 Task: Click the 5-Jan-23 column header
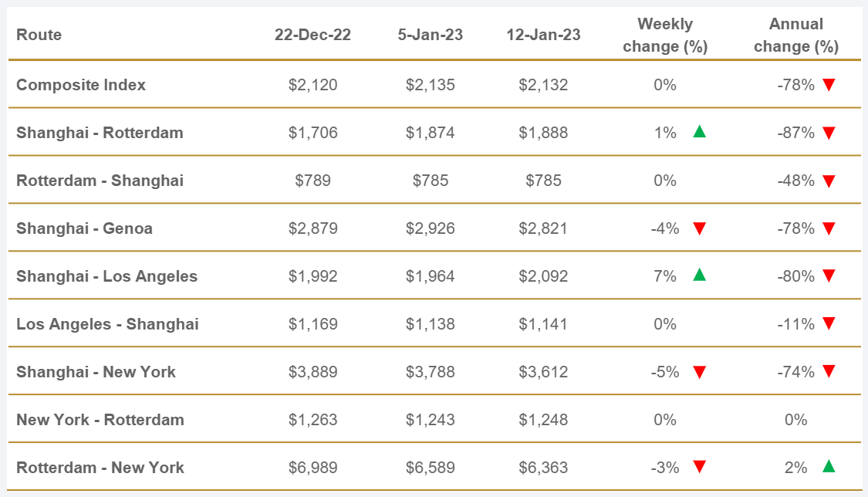(430, 35)
